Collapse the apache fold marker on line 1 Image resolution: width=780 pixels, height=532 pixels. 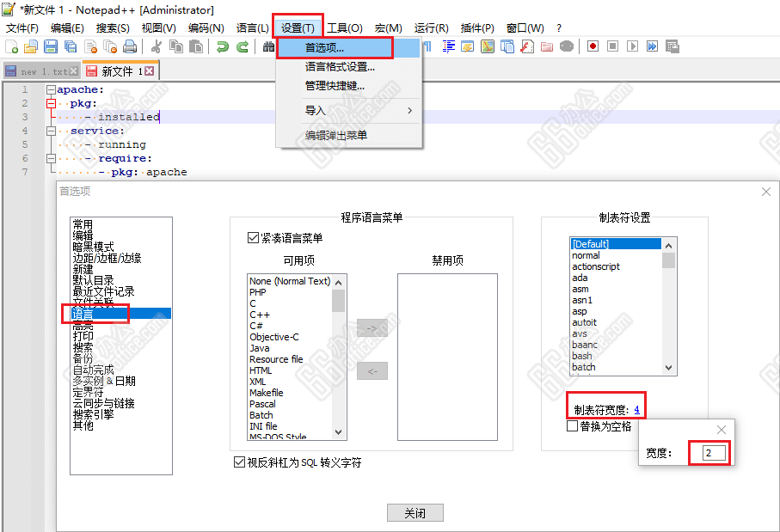(x=51, y=90)
